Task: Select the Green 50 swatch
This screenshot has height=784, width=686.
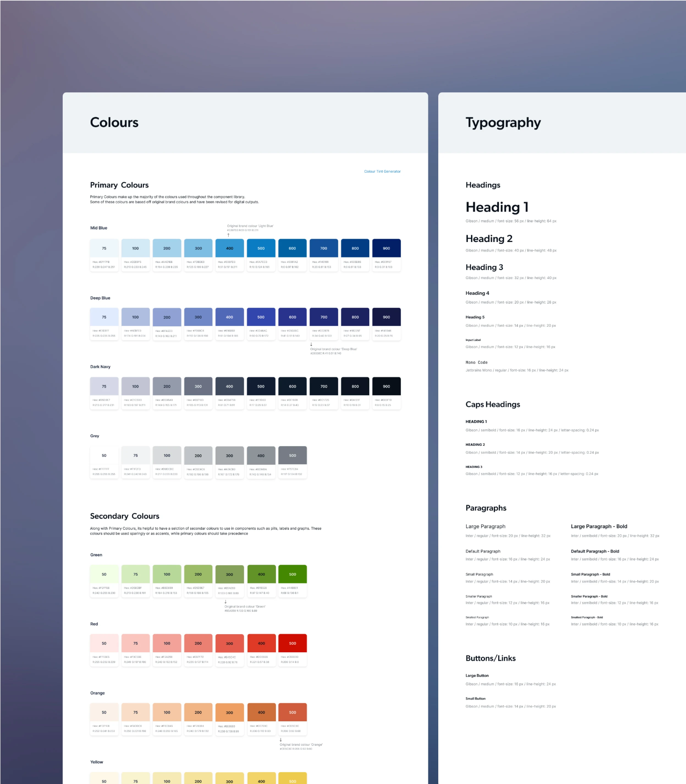Action: coord(104,581)
